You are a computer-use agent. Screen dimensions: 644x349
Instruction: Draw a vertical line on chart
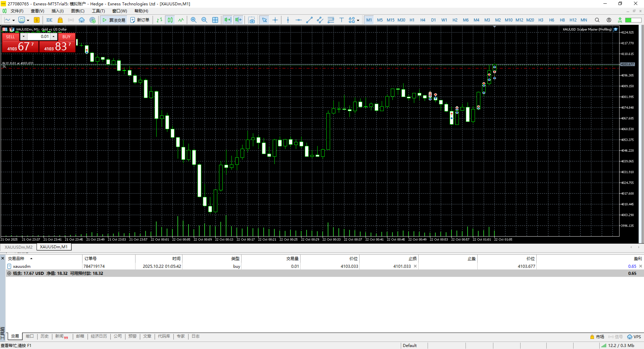[x=288, y=20]
